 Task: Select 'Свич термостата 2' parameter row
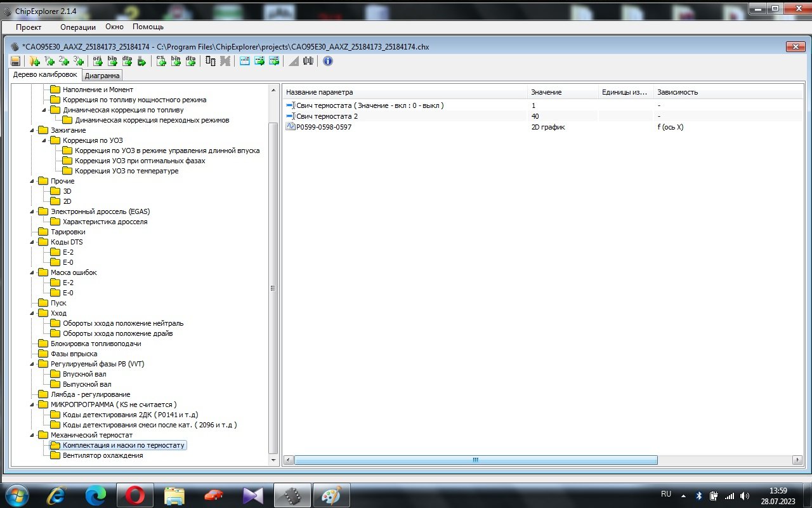coord(327,116)
